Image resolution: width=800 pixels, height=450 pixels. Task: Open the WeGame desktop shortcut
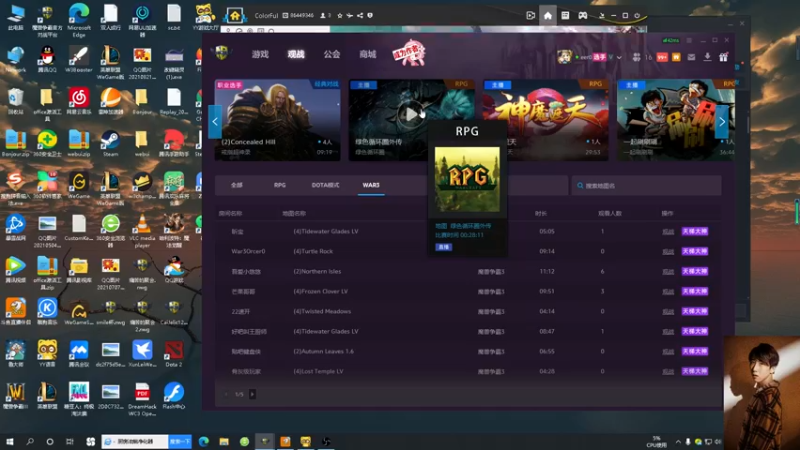click(x=79, y=185)
